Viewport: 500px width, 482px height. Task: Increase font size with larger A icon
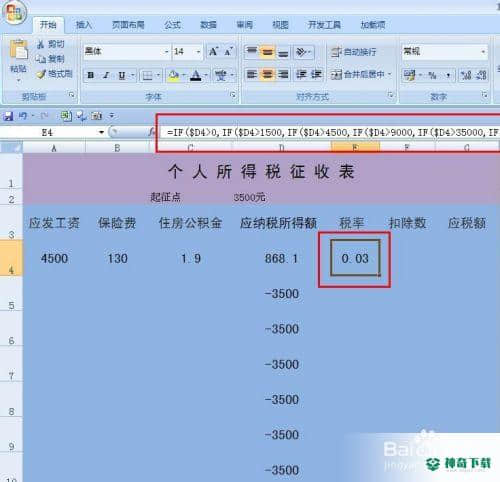click(213, 52)
